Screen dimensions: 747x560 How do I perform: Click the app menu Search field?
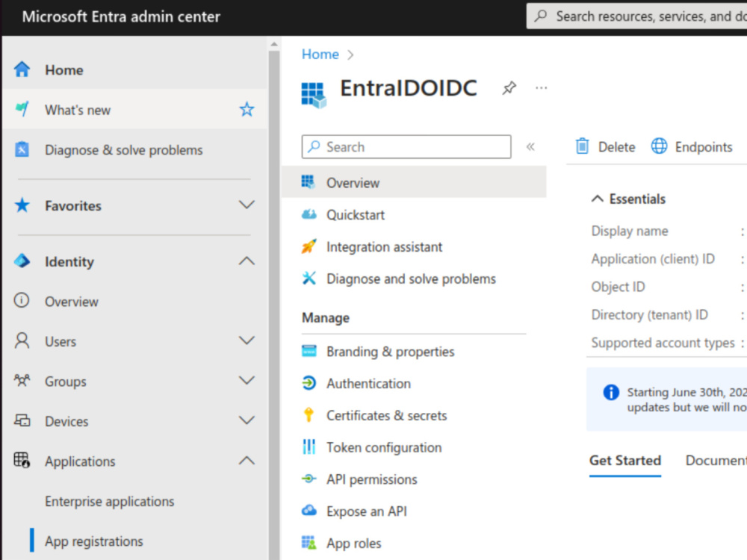point(406,146)
